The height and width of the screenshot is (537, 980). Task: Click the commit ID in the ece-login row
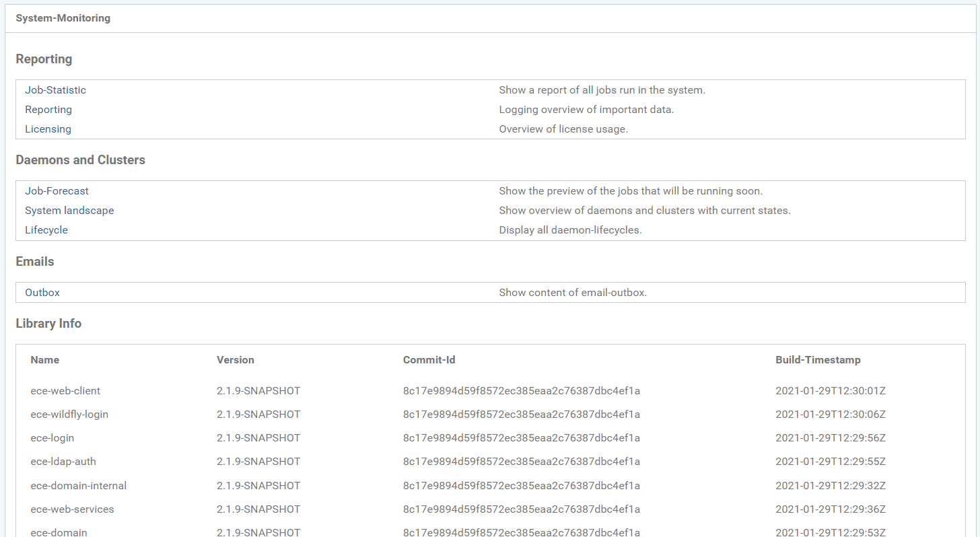point(521,438)
